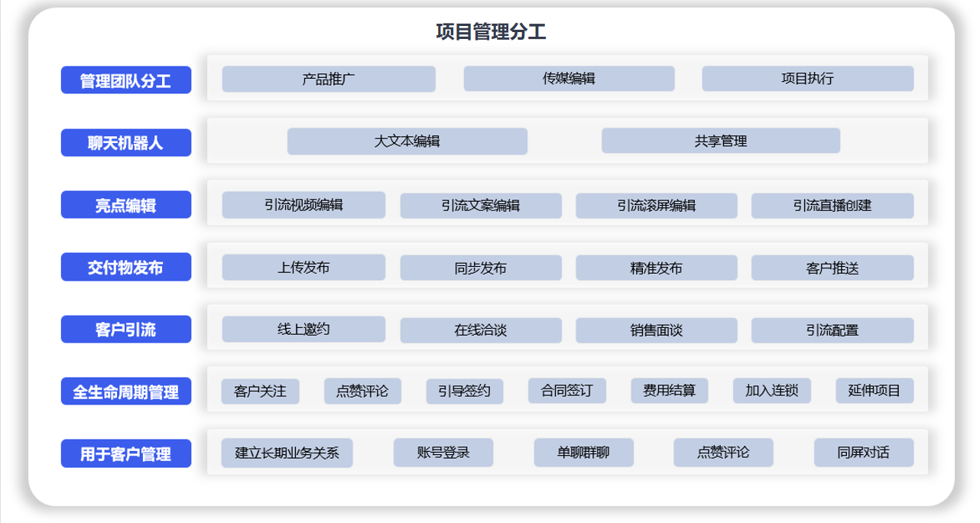Select the 交付物发布 blue label

125,268
